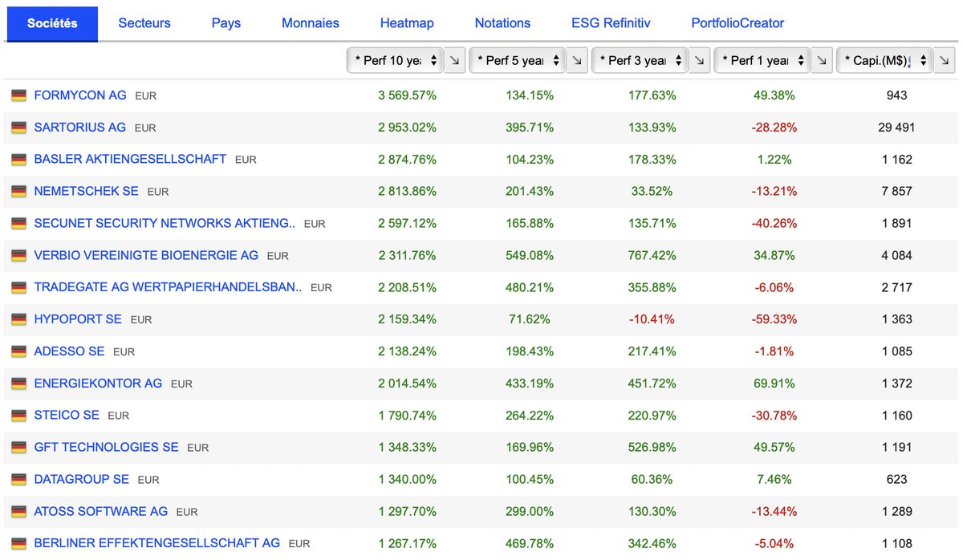Click the 767.42% value in VERBIO row
The height and width of the screenshot is (560, 963).
[x=652, y=255]
